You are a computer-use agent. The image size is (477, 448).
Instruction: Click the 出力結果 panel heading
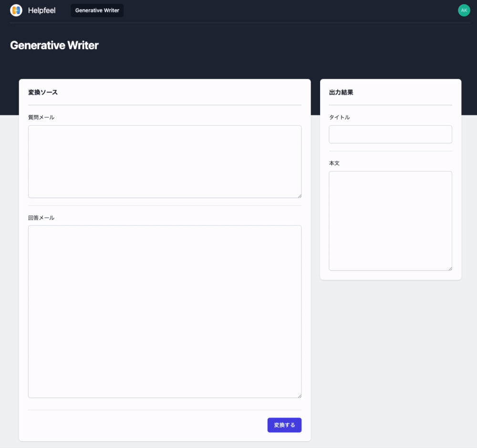340,92
